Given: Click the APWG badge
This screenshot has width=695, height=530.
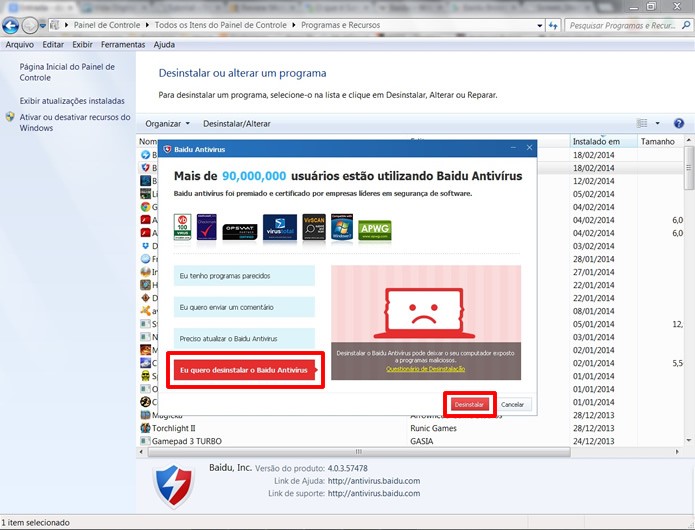Looking at the screenshot, I should tap(375, 230).
